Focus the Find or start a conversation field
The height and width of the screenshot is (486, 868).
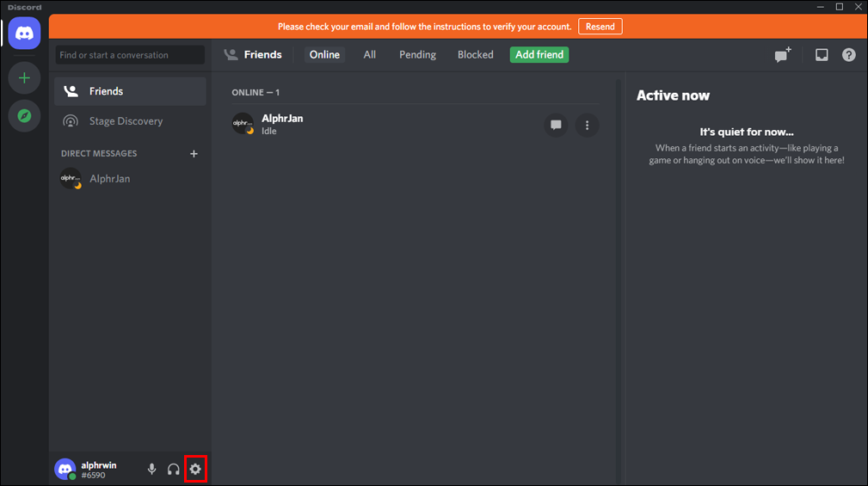tap(130, 55)
